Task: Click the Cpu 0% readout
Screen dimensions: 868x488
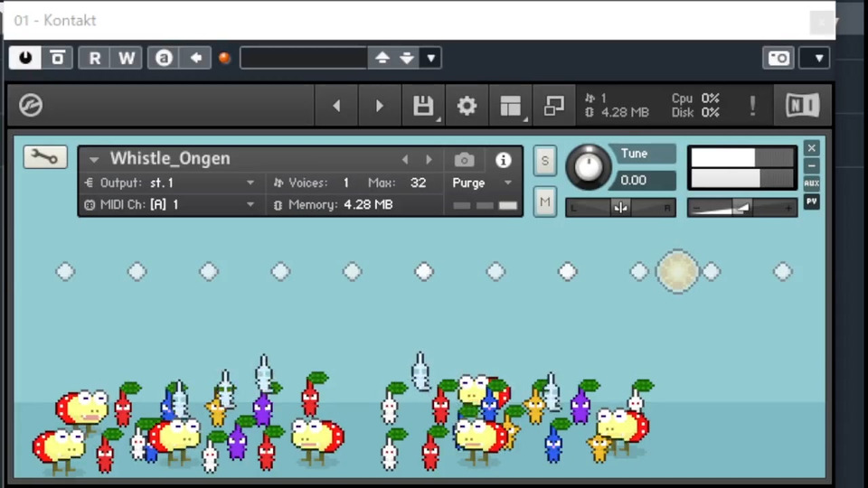Action: pos(696,99)
